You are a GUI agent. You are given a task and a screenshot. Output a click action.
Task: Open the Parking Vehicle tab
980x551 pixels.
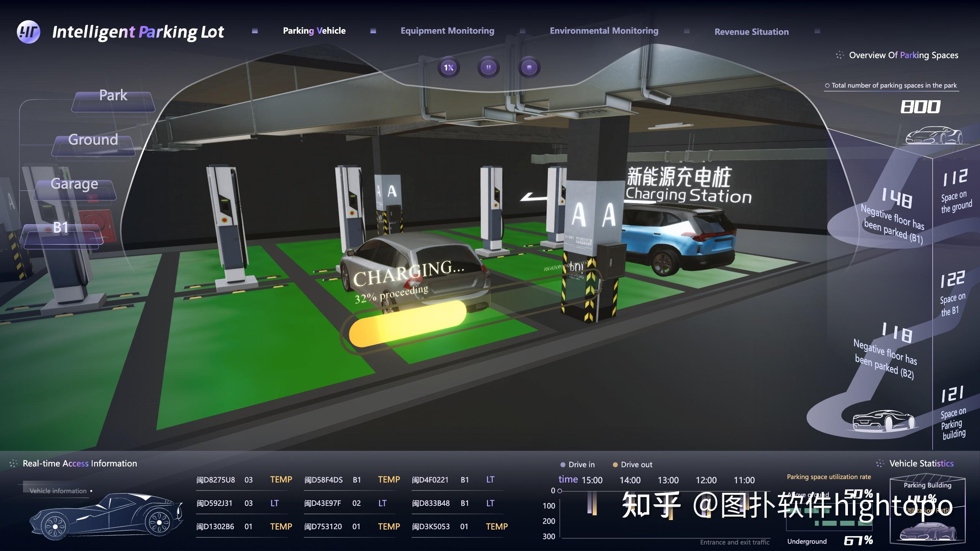pos(314,31)
